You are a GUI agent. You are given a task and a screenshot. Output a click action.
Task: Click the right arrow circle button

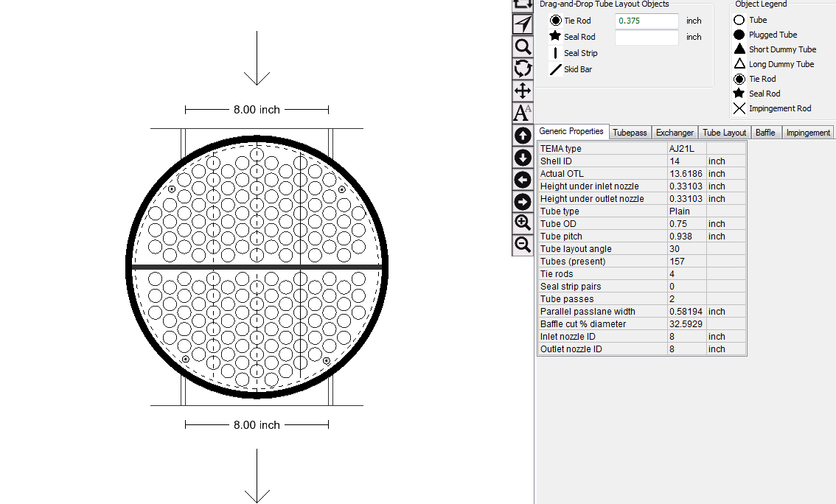pyautogui.click(x=523, y=202)
